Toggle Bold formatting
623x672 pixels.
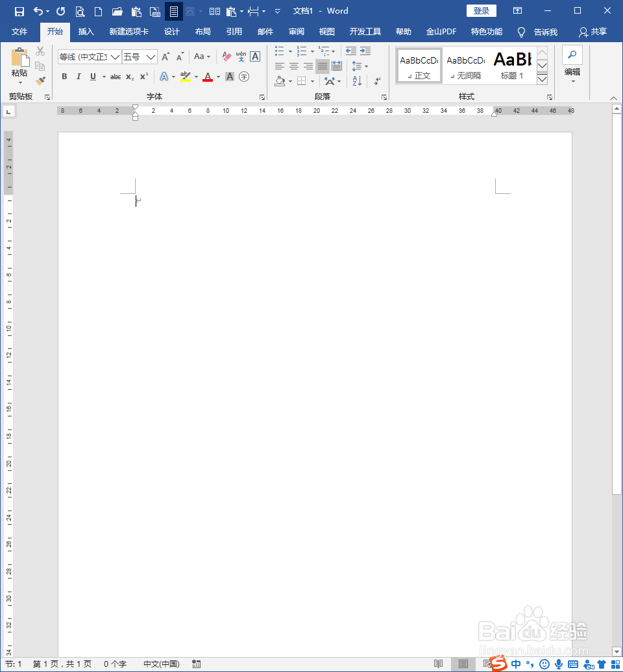[x=64, y=77]
